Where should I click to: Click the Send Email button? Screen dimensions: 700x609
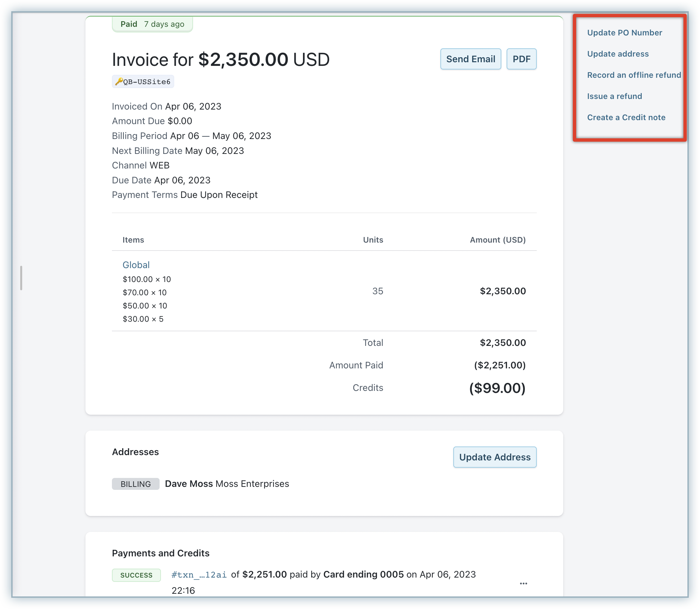point(470,59)
